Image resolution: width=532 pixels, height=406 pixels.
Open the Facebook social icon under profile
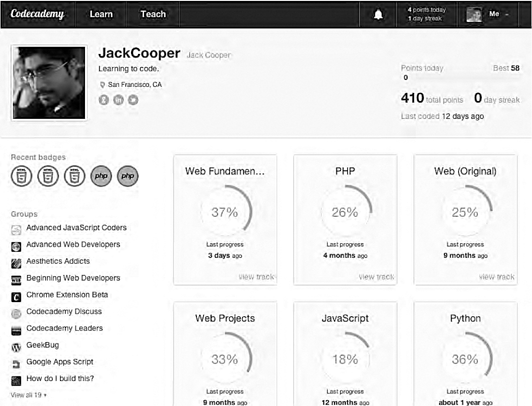pyautogui.click(x=104, y=100)
